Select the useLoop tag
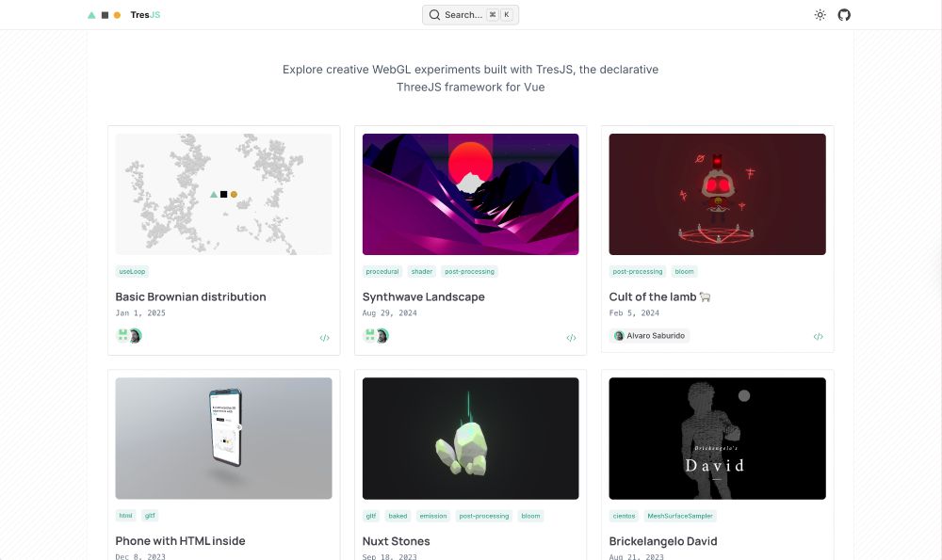Viewport: 942px width, 560px height. click(x=132, y=271)
